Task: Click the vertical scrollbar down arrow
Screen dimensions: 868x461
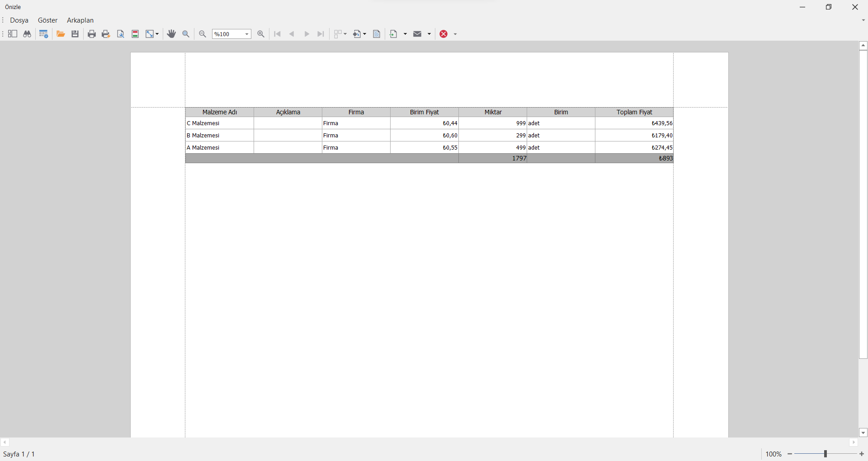Action: point(863,433)
